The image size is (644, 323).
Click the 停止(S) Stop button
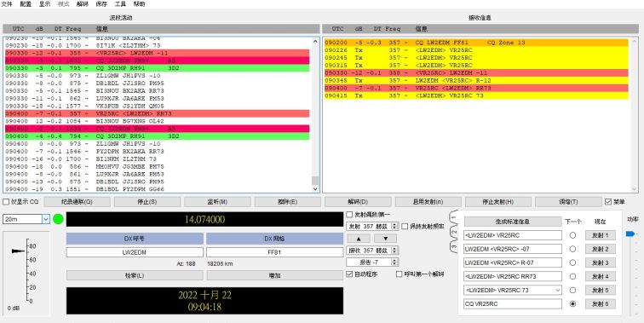click(x=147, y=202)
